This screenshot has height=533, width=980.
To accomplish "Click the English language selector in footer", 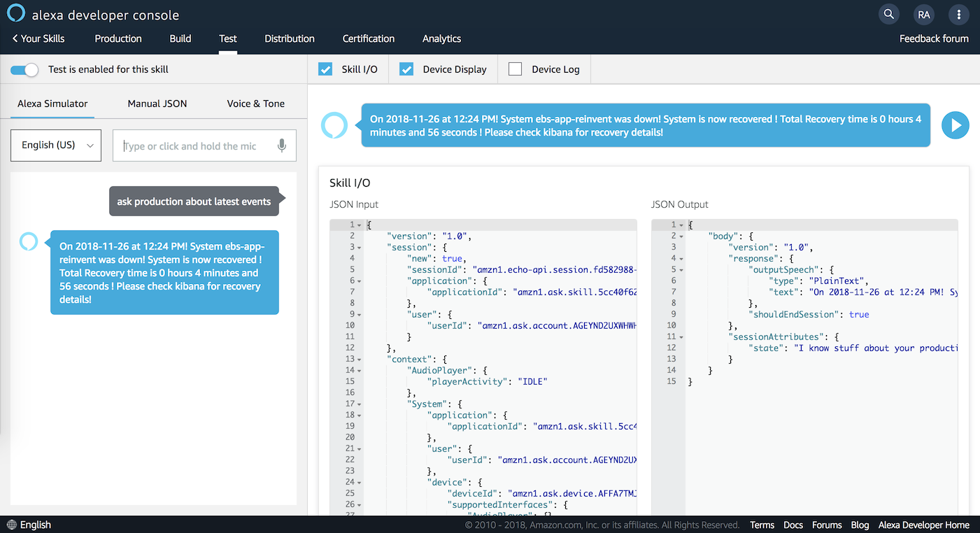I will tap(36, 525).
